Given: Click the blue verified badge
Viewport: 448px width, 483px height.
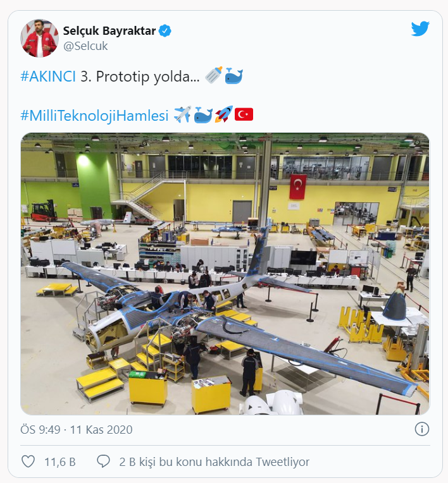Looking at the screenshot, I should coord(165,30).
